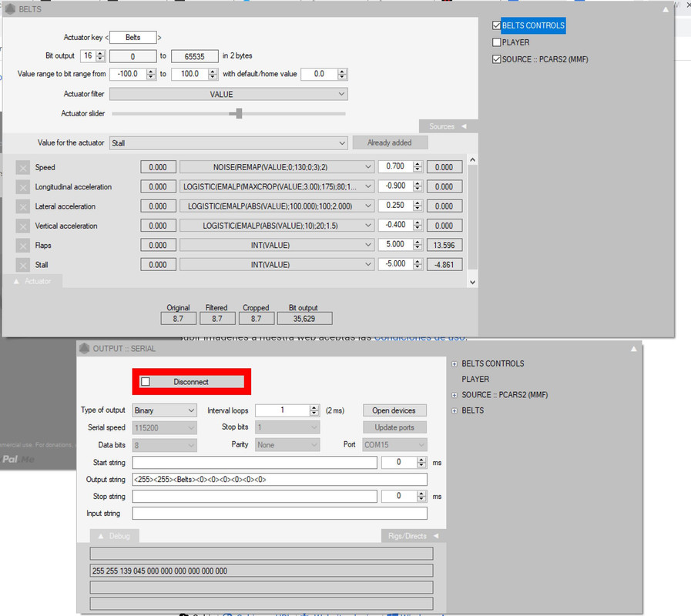Open Value for the actuator Stall dropdown
This screenshot has height=616, width=691.
(x=228, y=143)
